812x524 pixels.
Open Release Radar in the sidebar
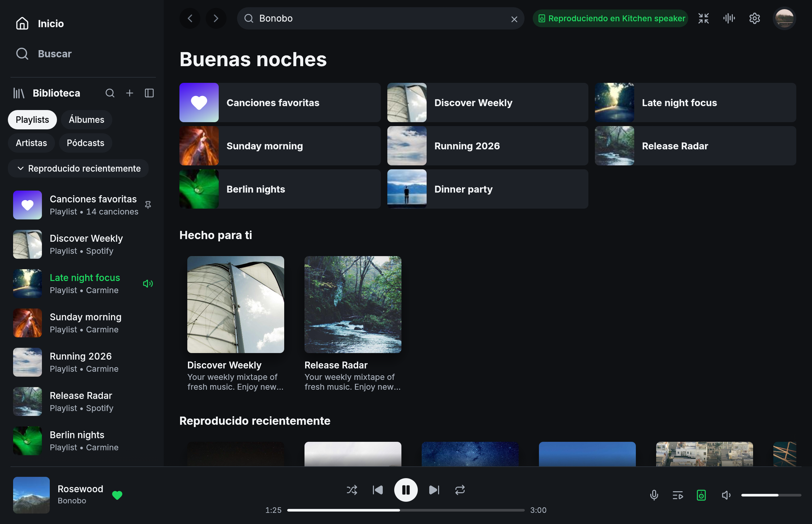coord(82,402)
